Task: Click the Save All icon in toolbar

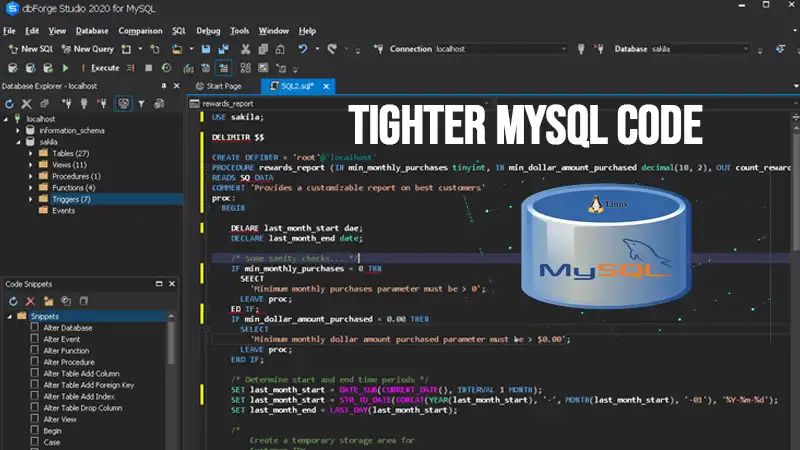Action: (x=223, y=49)
